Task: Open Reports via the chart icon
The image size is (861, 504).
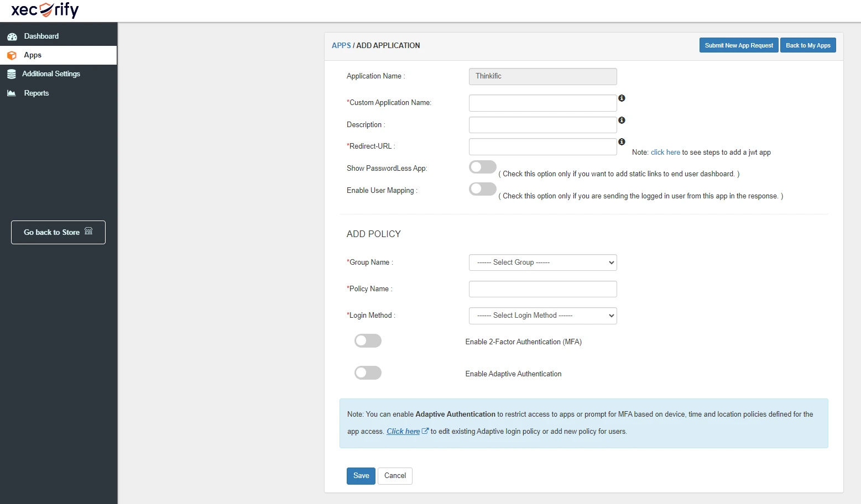Action: coord(12,93)
